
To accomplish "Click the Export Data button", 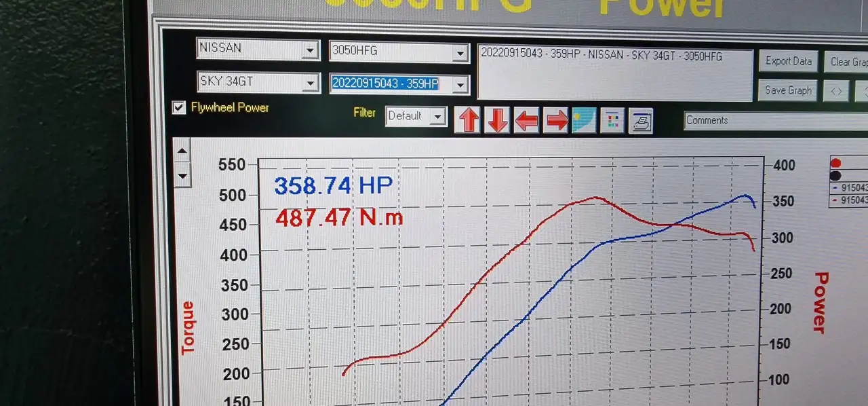I will (789, 61).
